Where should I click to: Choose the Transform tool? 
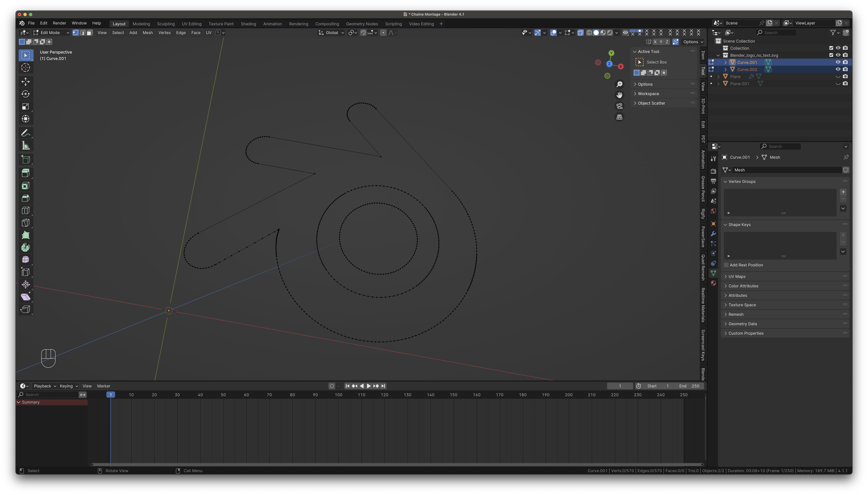click(x=25, y=119)
